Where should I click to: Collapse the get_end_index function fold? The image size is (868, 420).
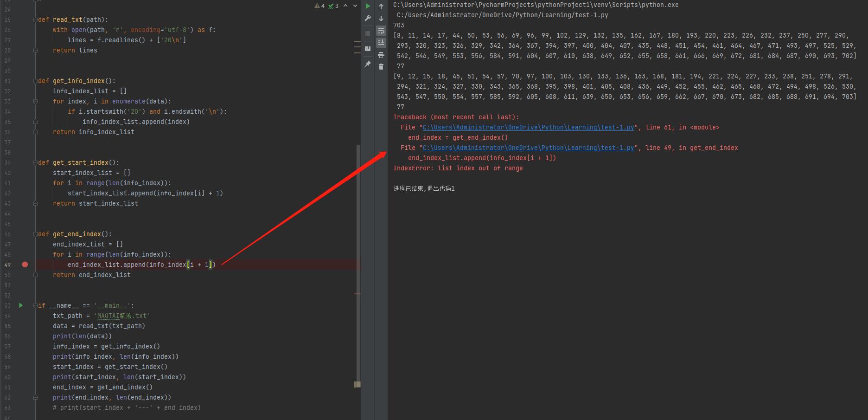click(x=35, y=234)
